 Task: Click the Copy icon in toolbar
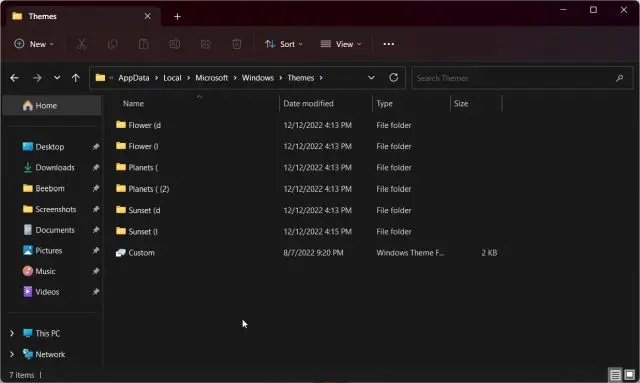(x=113, y=44)
